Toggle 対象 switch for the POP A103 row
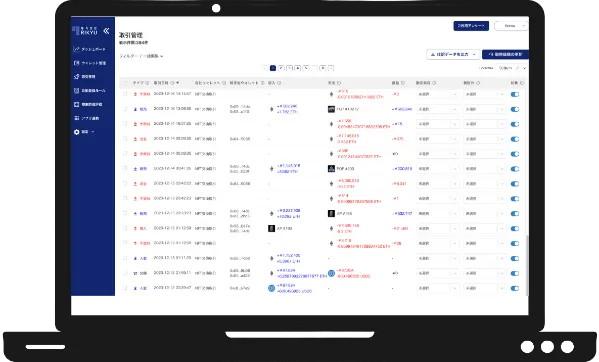Viewport: 599px width, 362px height. pyautogui.click(x=515, y=169)
